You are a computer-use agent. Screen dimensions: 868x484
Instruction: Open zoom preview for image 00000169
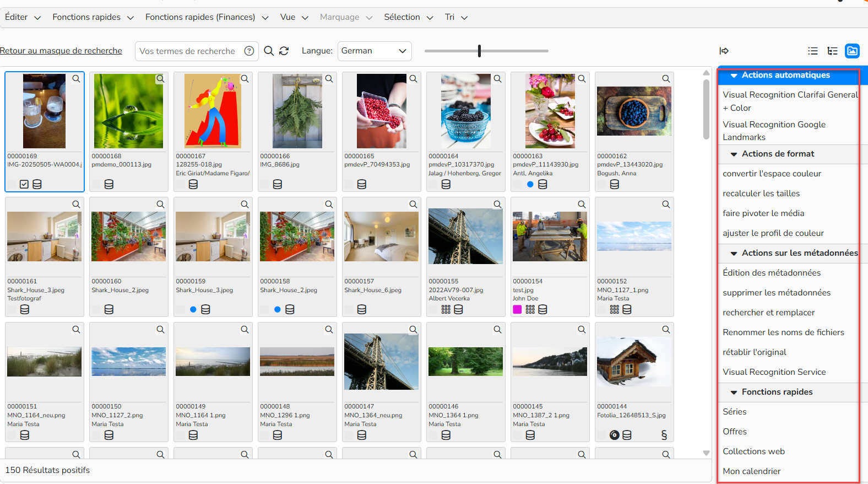pos(77,79)
